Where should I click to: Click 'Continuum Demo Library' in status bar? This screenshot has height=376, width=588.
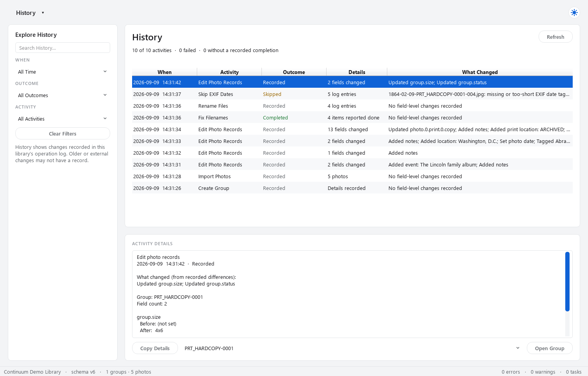point(32,372)
